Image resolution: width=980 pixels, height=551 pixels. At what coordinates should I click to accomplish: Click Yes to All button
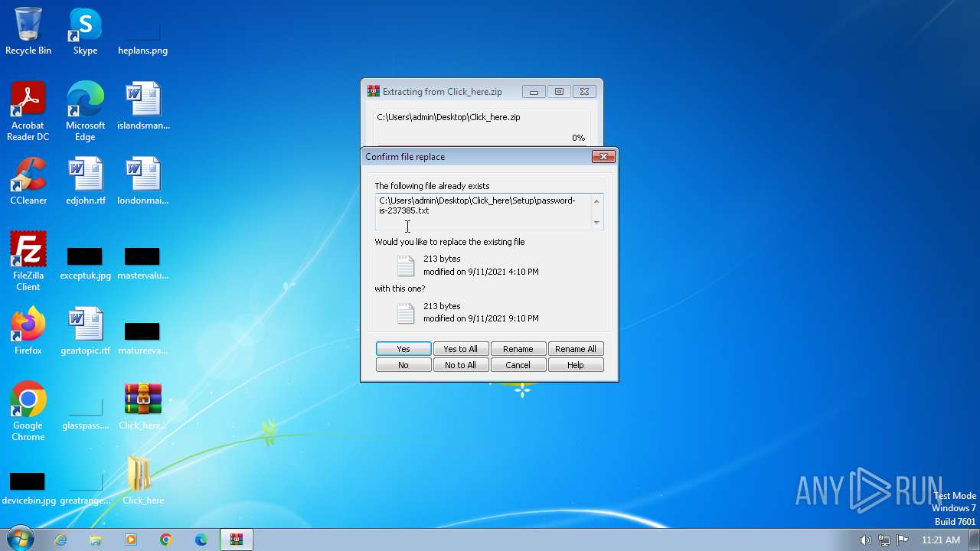point(460,349)
